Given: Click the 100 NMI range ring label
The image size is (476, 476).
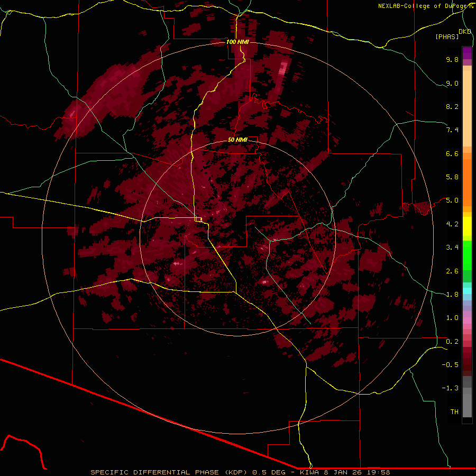Looking at the screenshot, I should [x=237, y=42].
